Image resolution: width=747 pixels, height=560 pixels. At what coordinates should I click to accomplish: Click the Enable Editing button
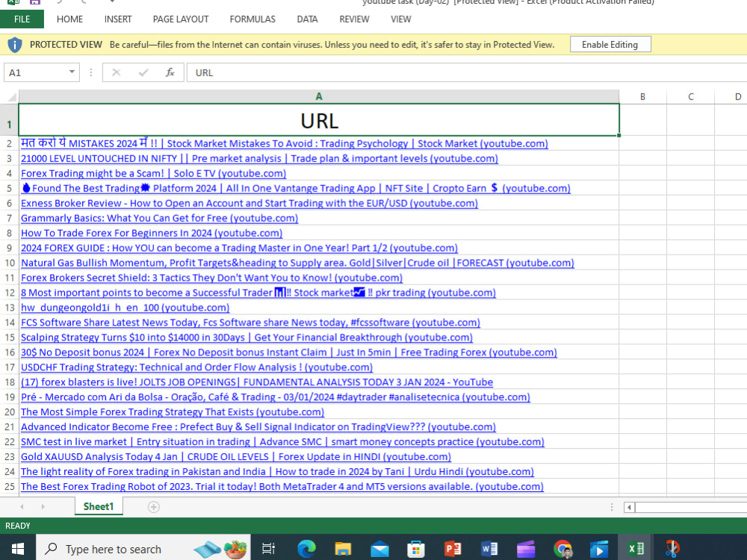click(x=610, y=44)
